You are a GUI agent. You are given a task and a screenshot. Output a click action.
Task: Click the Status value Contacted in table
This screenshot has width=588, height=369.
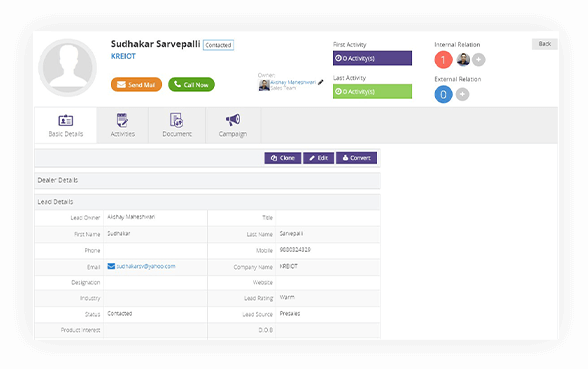click(x=120, y=314)
